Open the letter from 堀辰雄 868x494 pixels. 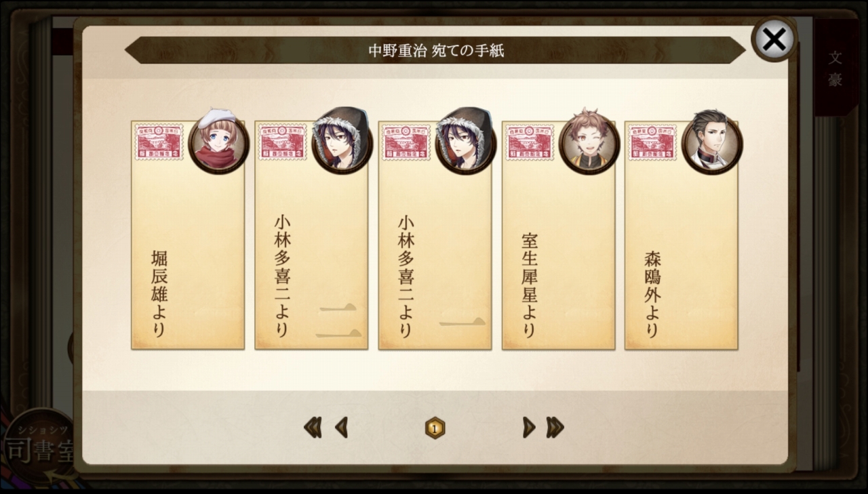point(188,236)
